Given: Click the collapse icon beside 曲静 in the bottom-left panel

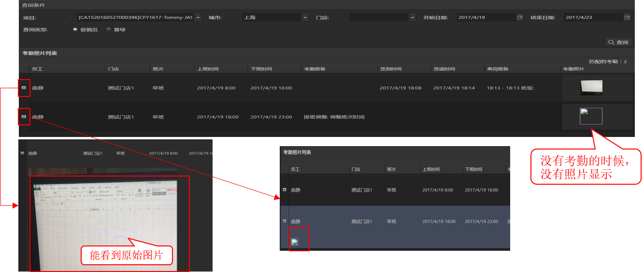Looking at the screenshot, I should click(x=22, y=153).
